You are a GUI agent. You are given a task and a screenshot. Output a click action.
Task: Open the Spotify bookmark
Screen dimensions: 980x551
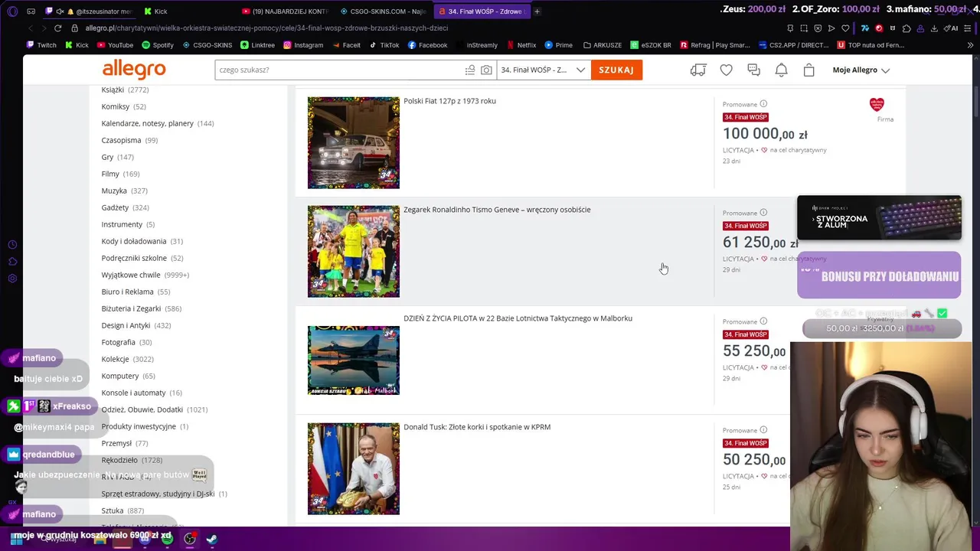(x=158, y=45)
